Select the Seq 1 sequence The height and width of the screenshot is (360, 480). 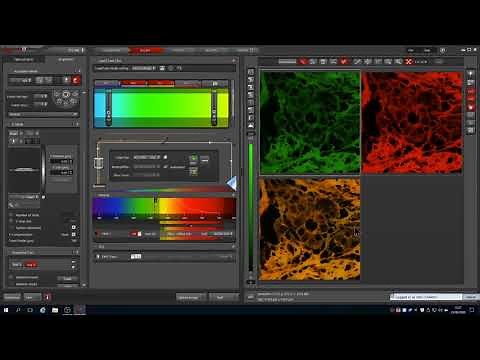pos(17,265)
